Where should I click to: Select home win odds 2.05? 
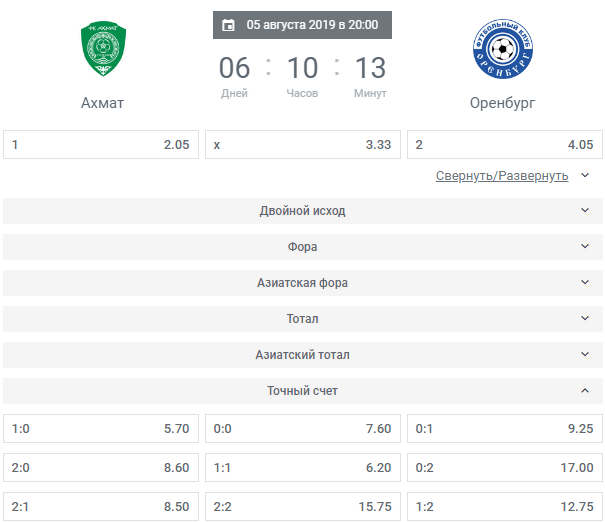tap(101, 145)
